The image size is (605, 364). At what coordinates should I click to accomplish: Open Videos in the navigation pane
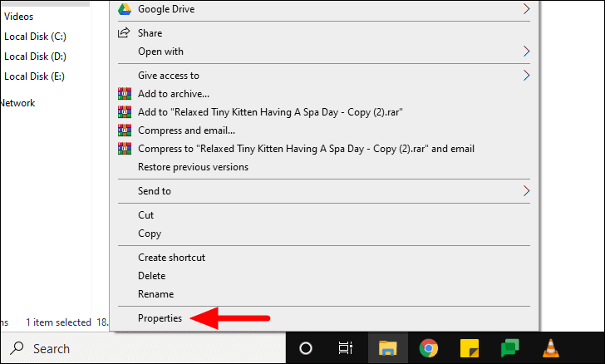[18, 17]
